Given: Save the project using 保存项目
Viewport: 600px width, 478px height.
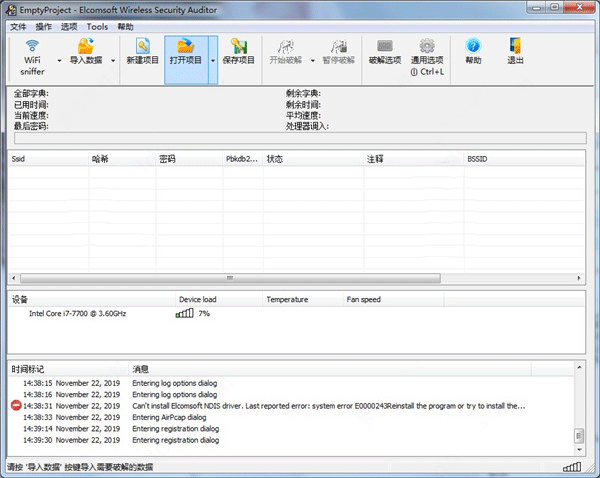Looking at the screenshot, I should tap(238, 51).
